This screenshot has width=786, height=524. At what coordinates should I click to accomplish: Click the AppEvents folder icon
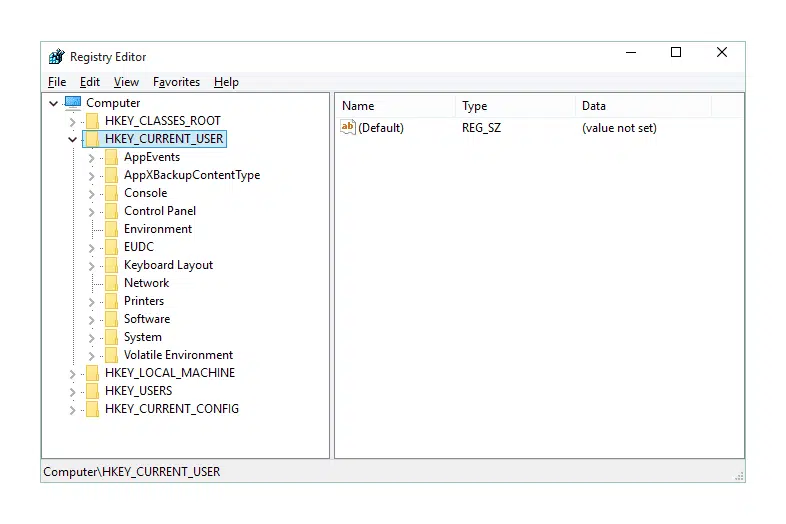coord(111,157)
